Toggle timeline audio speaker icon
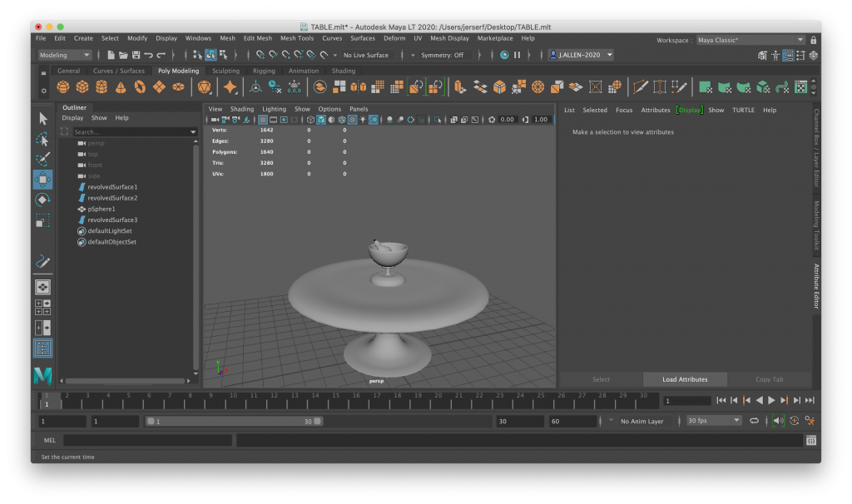This screenshot has width=852, height=504. pos(777,421)
